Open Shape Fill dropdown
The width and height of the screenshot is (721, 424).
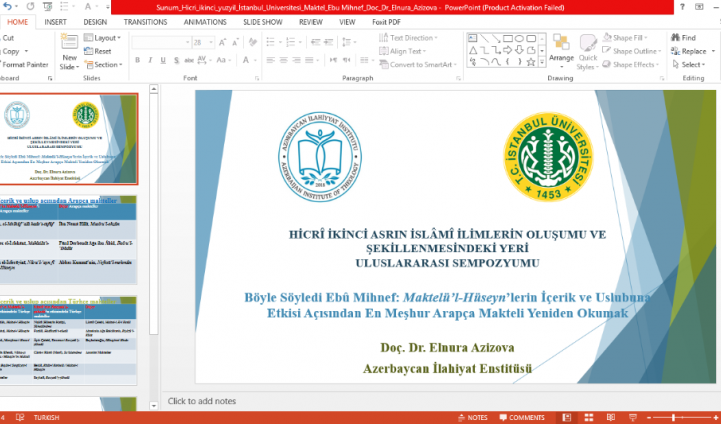coord(625,38)
